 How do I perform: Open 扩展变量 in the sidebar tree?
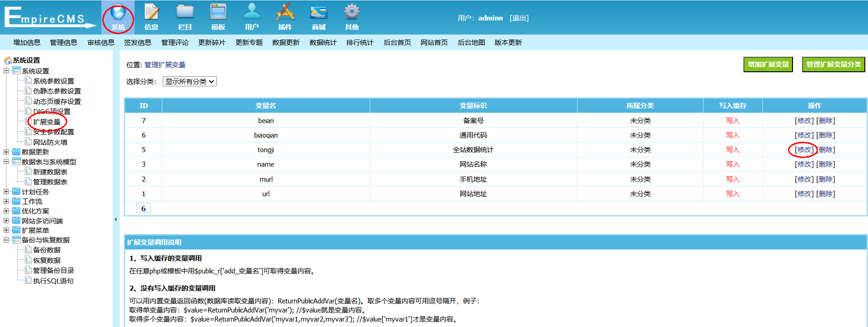tap(47, 122)
